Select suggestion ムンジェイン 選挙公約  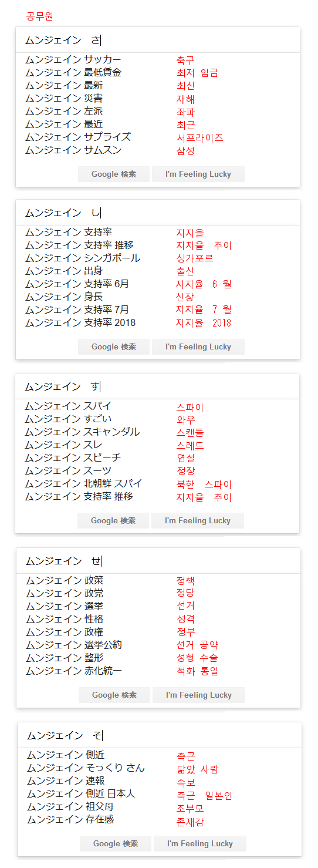click(x=74, y=645)
